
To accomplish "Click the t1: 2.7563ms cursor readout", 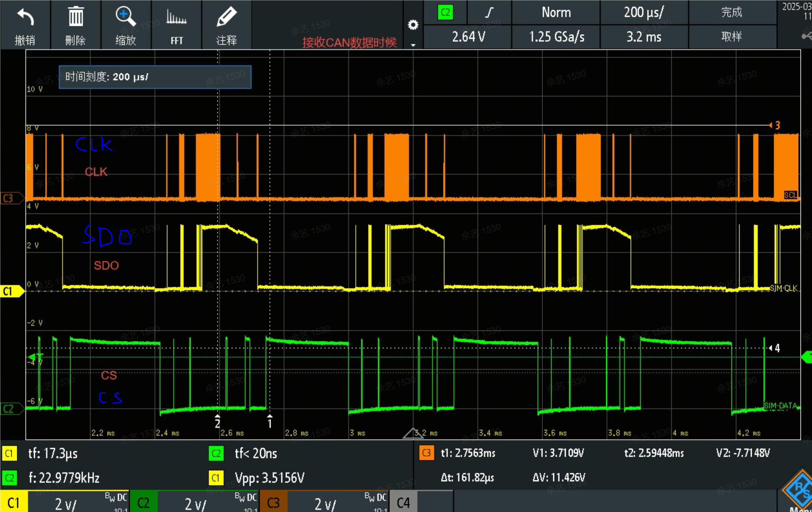I will click(468, 453).
